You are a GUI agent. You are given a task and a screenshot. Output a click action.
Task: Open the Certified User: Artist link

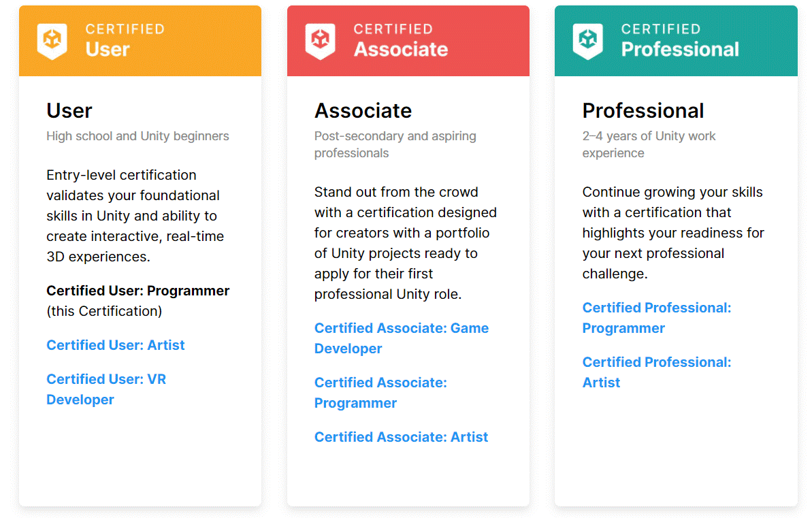tap(116, 345)
